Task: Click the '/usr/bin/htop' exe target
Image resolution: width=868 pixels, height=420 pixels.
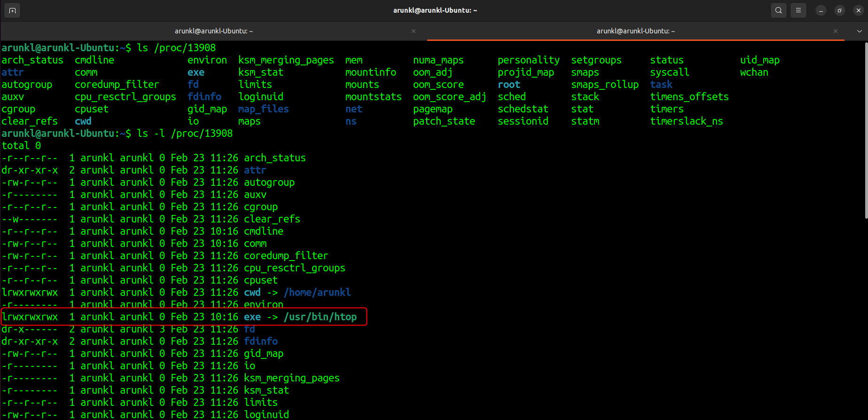Action: point(320,317)
